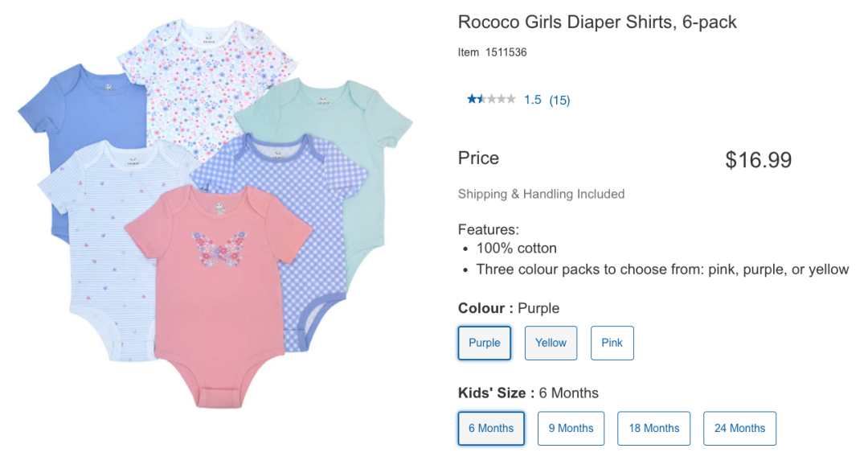Screen dimensions: 868x473
Task: Click the item number 1511536
Action: 506,53
